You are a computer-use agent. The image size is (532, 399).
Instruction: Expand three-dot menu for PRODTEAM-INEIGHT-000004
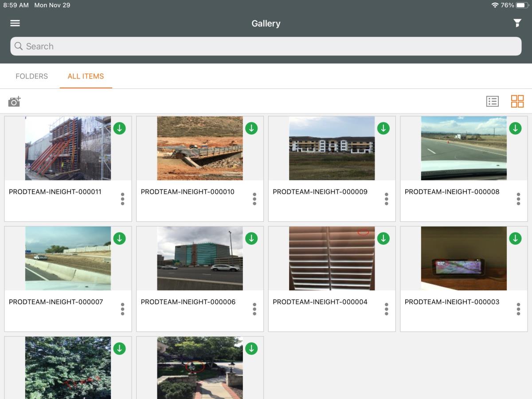[x=386, y=309]
